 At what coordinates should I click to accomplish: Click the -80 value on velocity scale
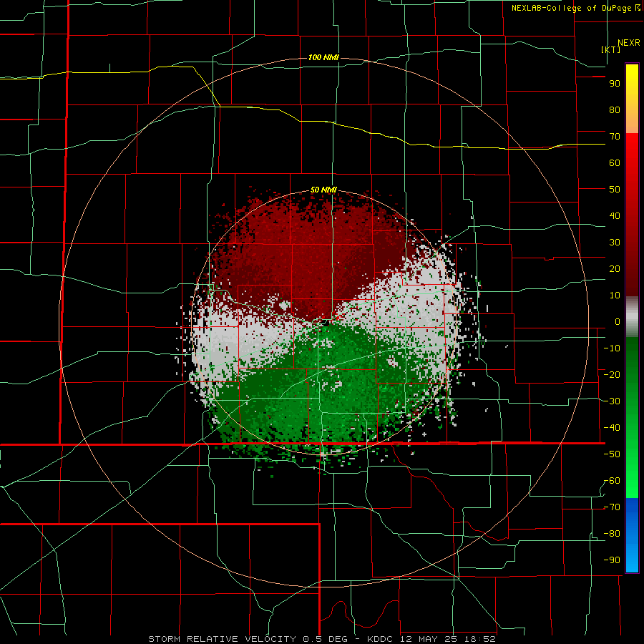pos(612,534)
